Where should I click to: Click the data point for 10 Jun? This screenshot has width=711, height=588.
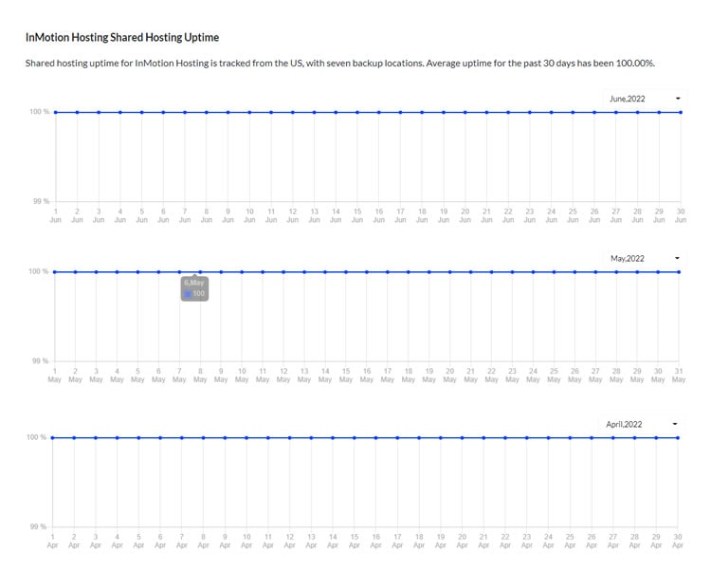click(x=249, y=112)
